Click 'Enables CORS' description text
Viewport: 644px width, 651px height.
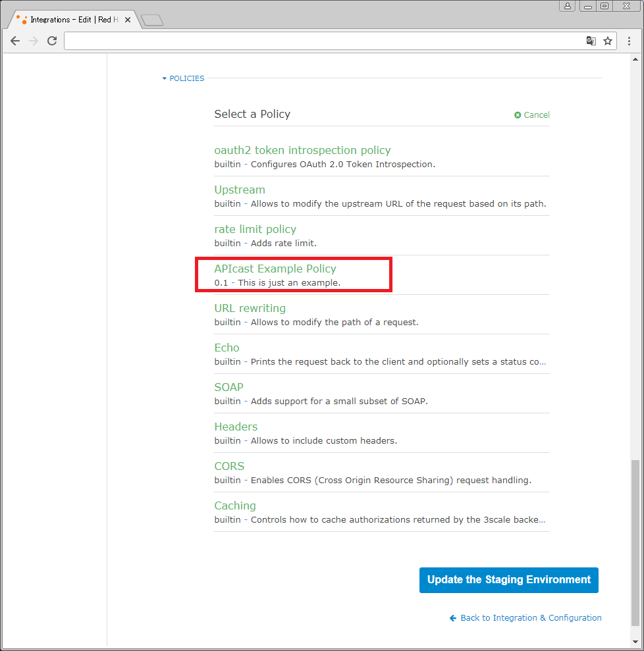(391, 480)
